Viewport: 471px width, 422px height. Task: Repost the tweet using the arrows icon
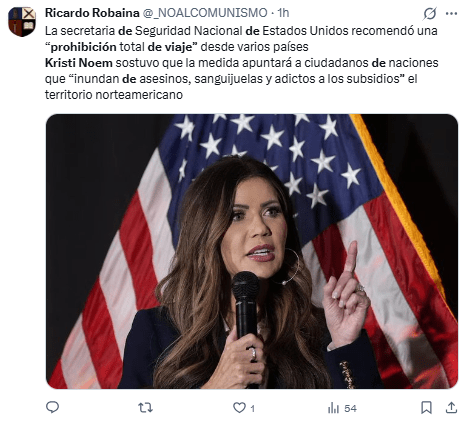[145, 407]
